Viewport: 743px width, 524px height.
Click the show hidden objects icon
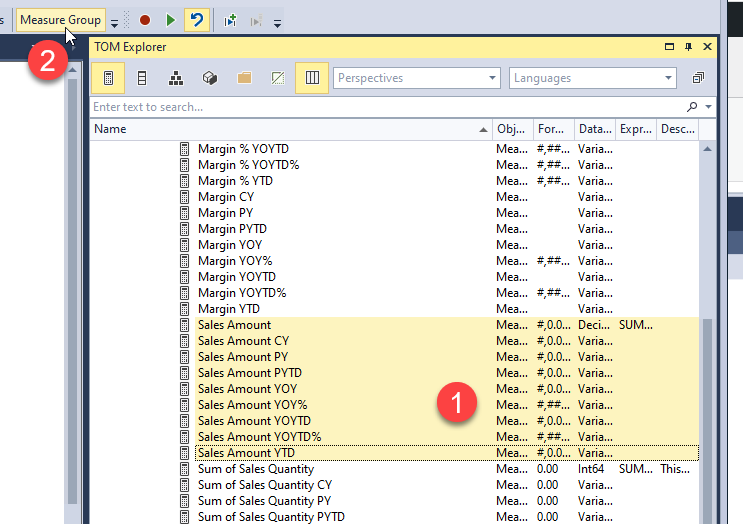pos(278,78)
